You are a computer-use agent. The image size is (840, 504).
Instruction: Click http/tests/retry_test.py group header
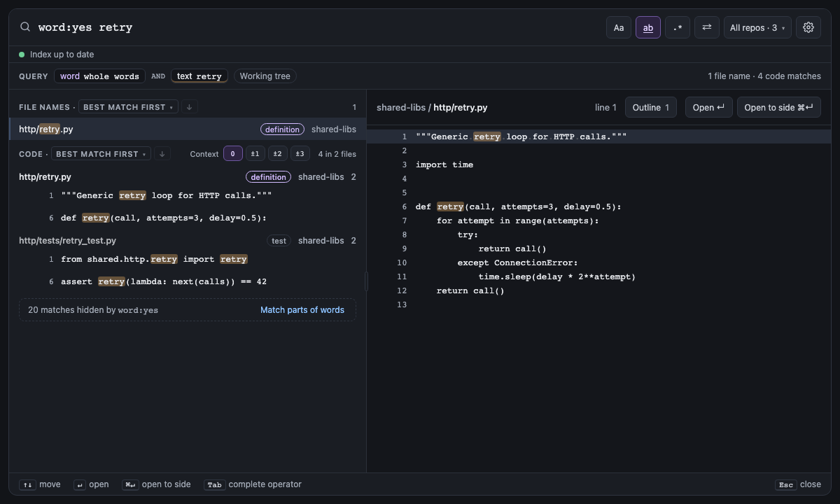[188, 241]
